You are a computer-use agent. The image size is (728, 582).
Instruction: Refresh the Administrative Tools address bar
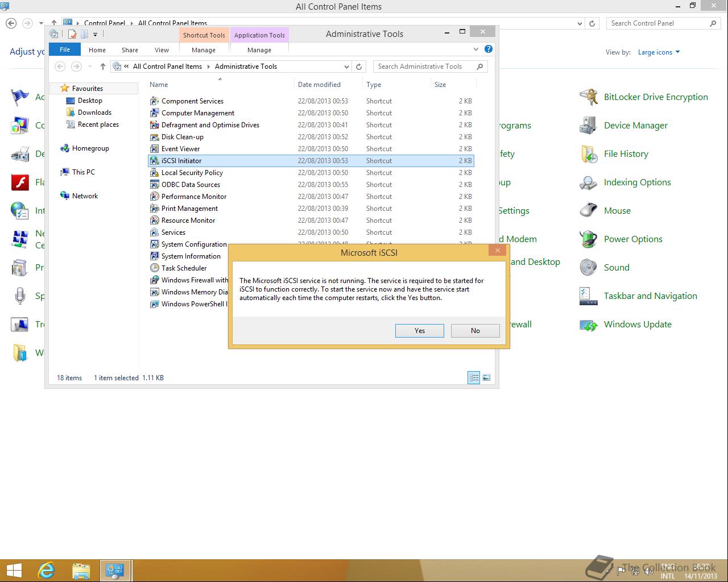click(359, 66)
